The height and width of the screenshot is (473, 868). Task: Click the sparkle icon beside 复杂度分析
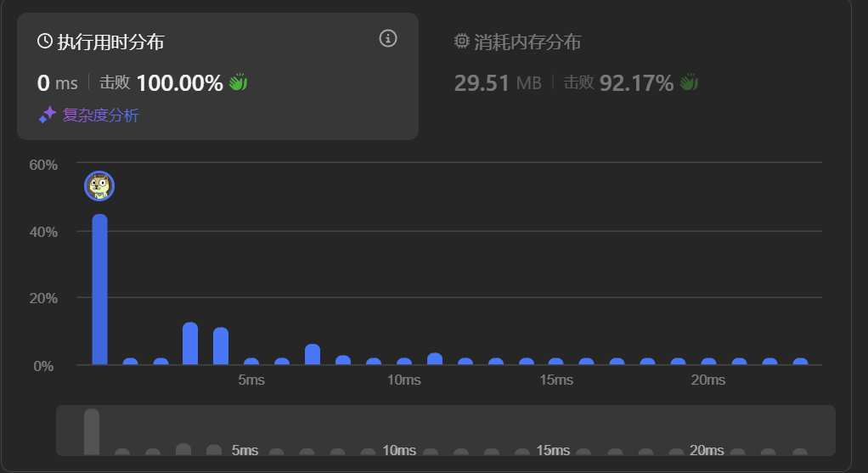click(x=48, y=115)
